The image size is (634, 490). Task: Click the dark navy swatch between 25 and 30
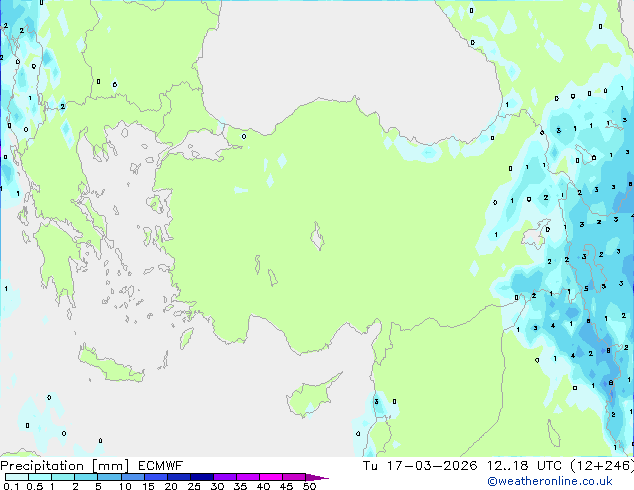coord(201,477)
